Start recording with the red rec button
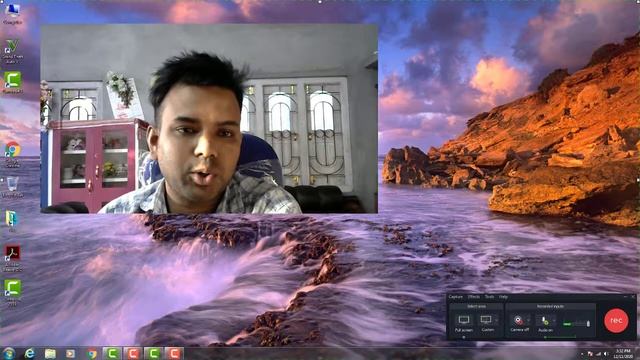The image size is (640, 360). click(616, 321)
